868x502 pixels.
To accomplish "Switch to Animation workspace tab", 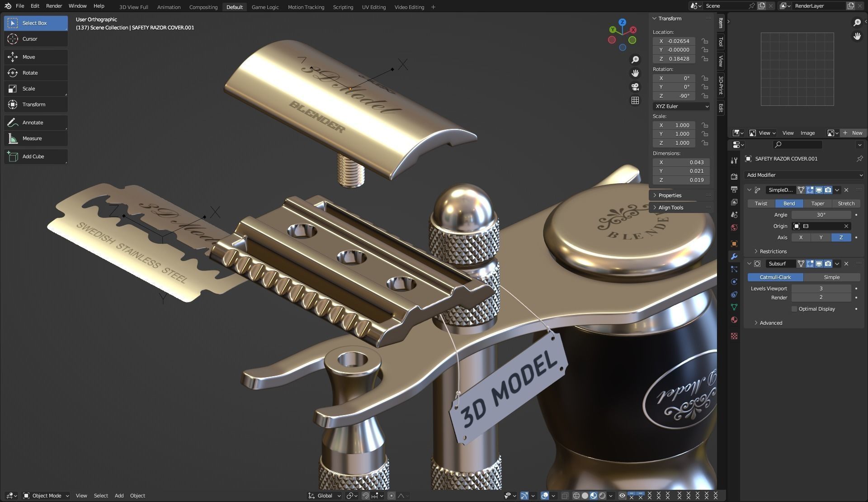I will (169, 7).
